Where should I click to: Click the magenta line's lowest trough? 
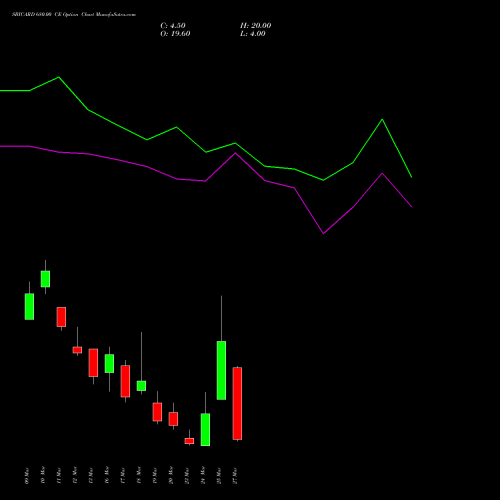(323, 233)
